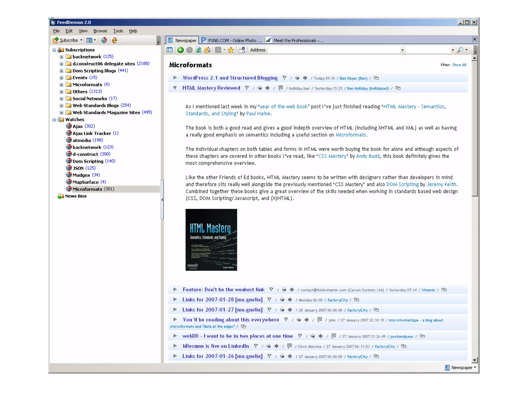This screenshot has height=399, width=532.
Task: Collapse the Subscriptions tree root
Action: tap(54, 50)
